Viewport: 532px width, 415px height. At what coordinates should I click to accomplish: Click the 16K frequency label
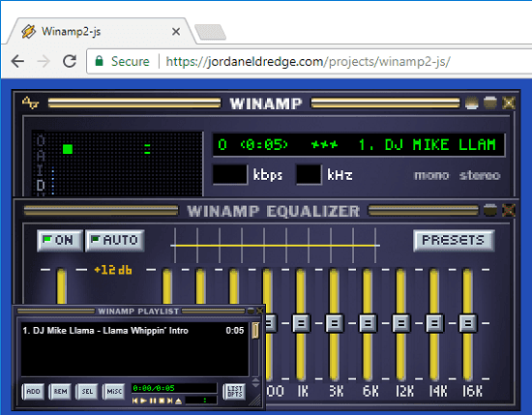[x=472, y=391]
